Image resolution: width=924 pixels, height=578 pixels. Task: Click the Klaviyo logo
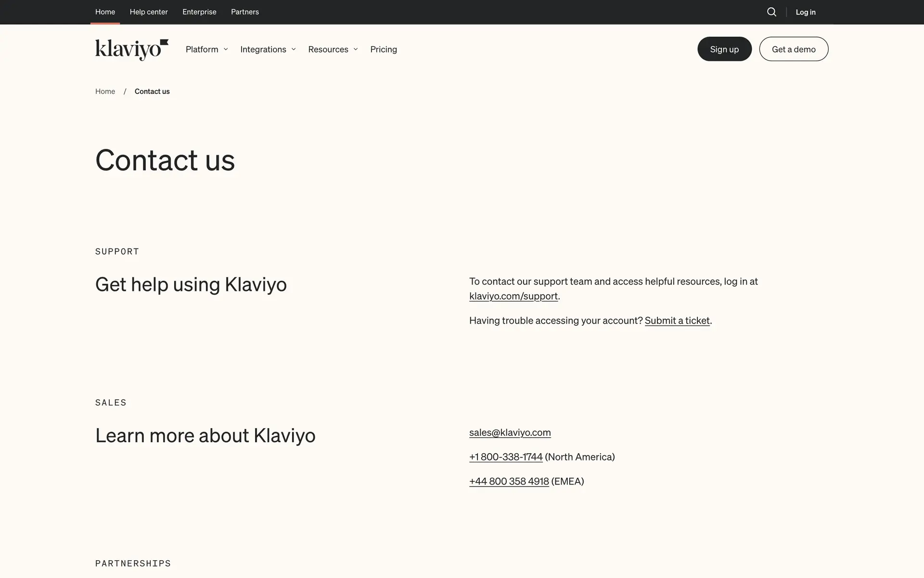[131, 49]
